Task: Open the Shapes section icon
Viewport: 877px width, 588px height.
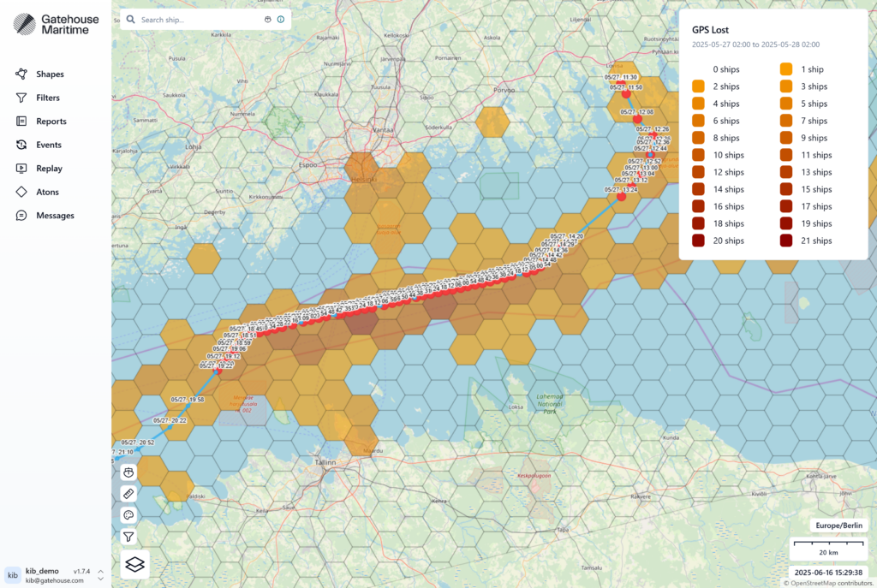Action: pyautogui.click(x=21, y=74)
